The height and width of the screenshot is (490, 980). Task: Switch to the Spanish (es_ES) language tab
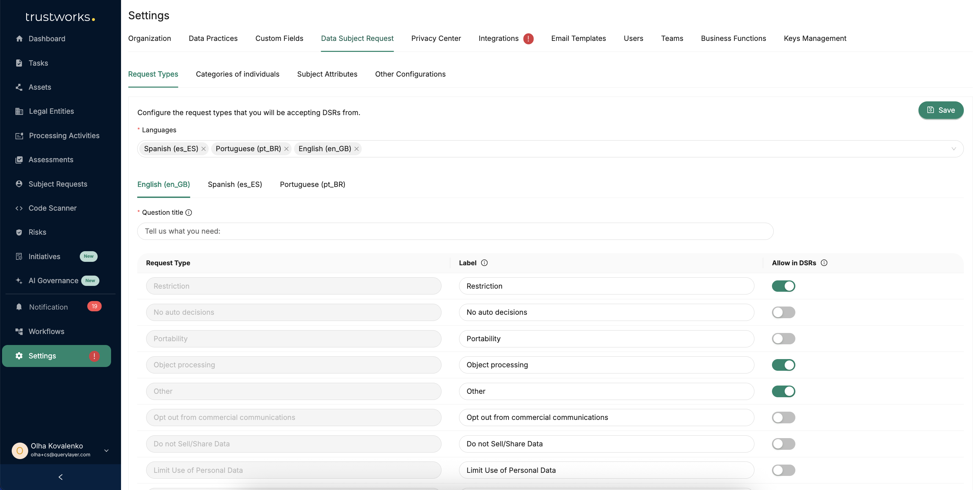pos(235,185)
